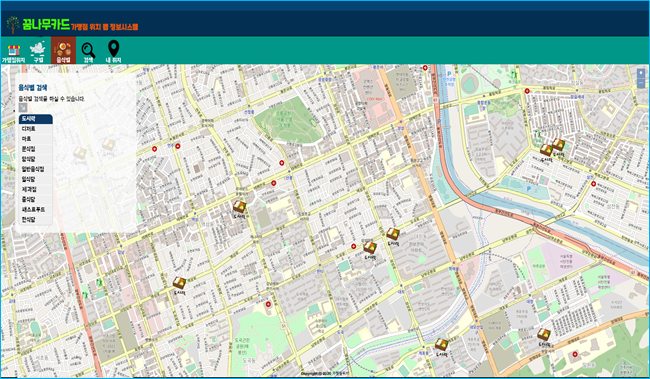The width and height of the screenshot is (650, 379).
Task: Select 한식당 at the list bottom
Action: click(36, 220)
